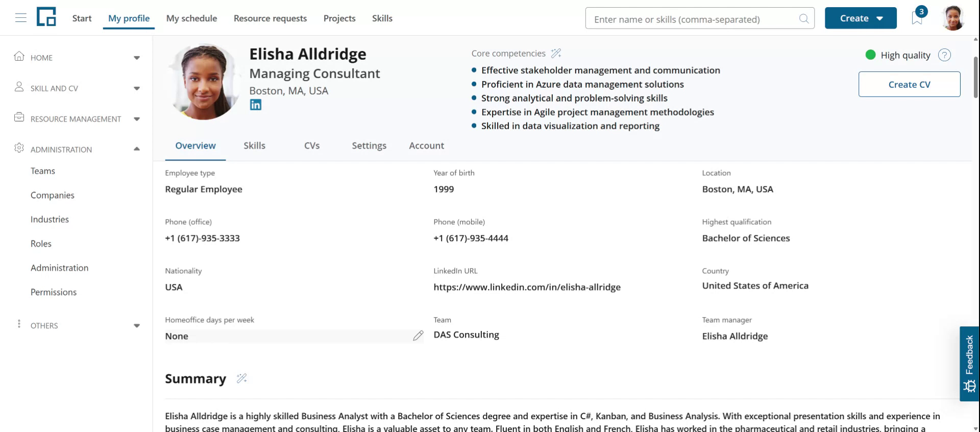Screen dimensions: 980x432
Task: Open Roles under Administration
Action: (41, 244)
